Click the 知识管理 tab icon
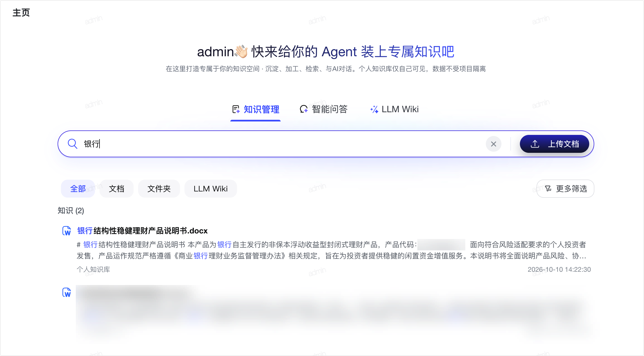644x356 pixels. pyautogui.click(x=236, y=109)
